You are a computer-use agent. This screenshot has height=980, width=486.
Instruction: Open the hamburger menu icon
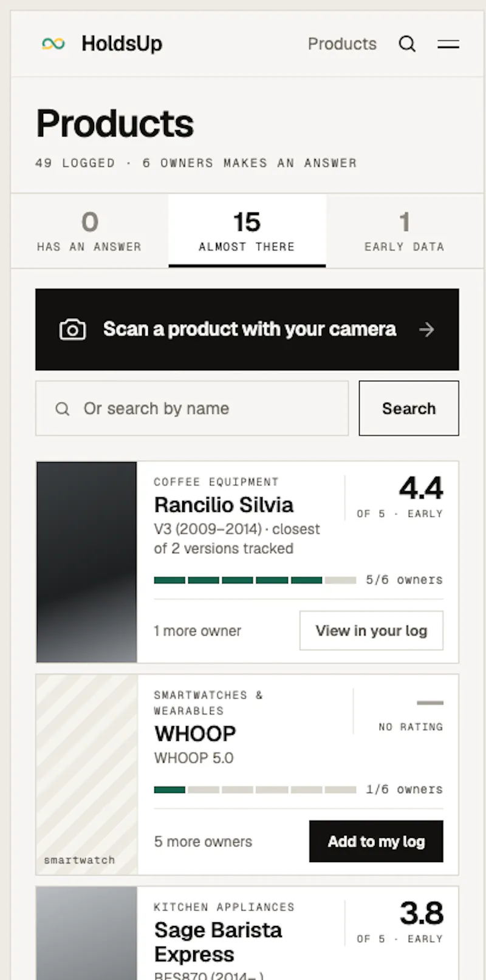point(448,44)
